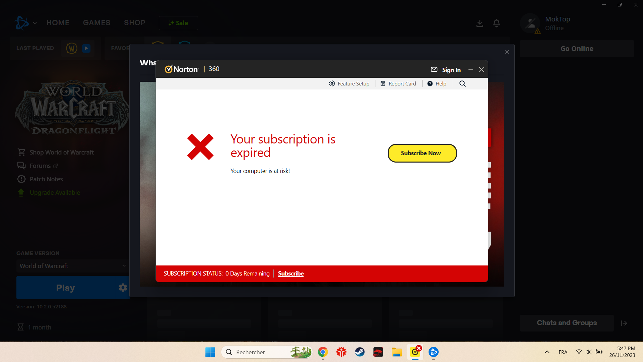644x362 pixels.
Task: Open the Windows Start menu
Action: 210,352
